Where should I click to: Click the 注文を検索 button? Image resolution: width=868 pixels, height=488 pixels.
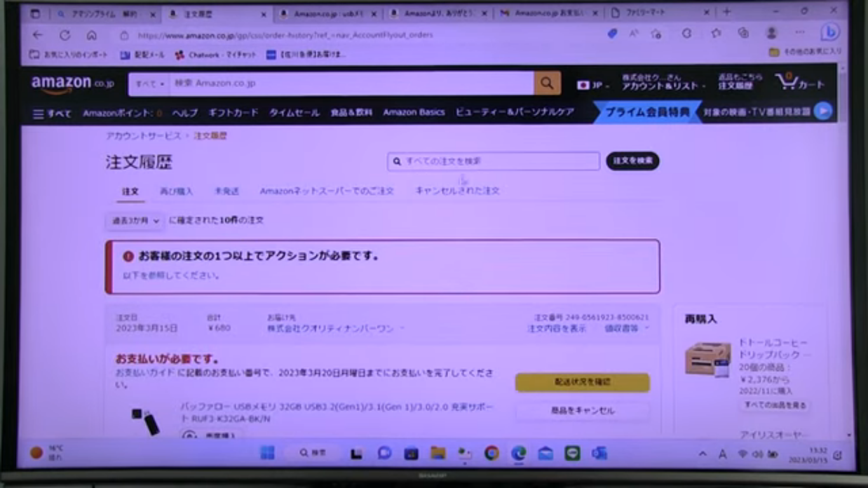[x=632, y=161]
